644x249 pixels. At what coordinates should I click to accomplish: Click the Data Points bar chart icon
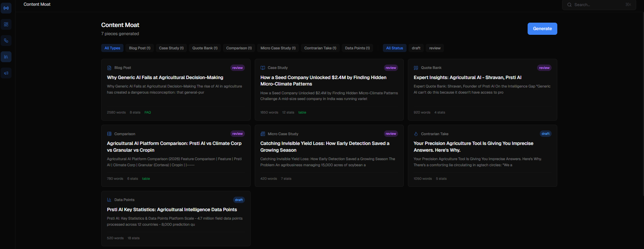pyautogui.click(x=109, y=200)
